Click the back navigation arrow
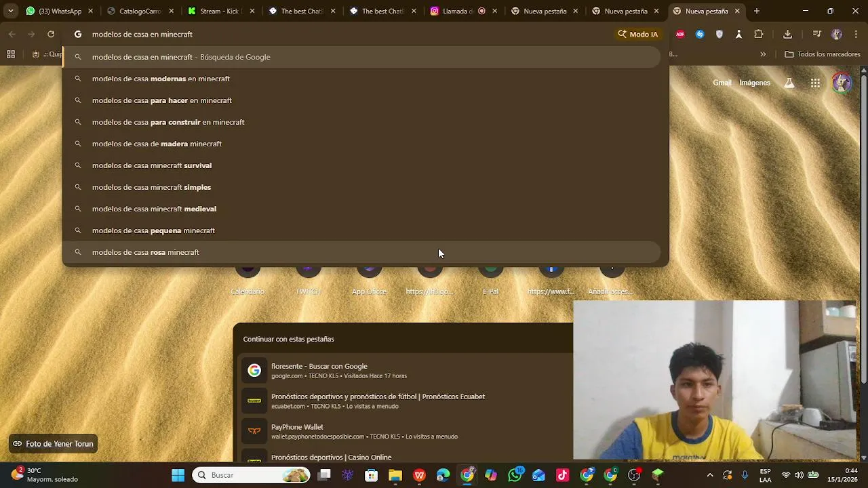This screenshot has width=868, height=488. click(12, 34)
